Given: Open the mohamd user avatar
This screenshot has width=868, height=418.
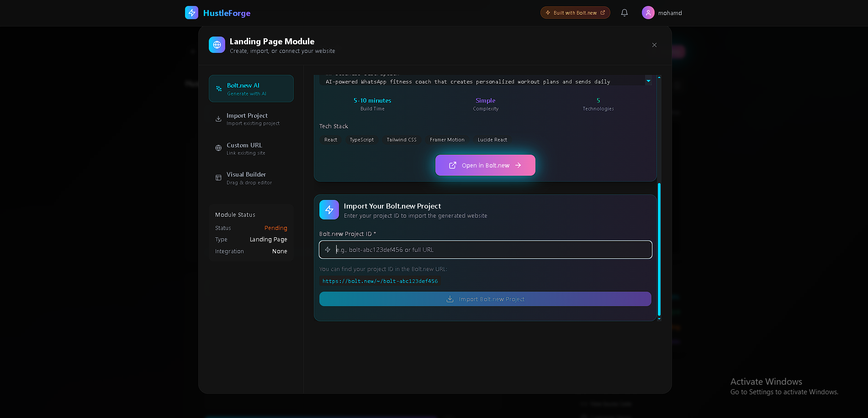Looking at the screenshot, I should coord(648,13).
